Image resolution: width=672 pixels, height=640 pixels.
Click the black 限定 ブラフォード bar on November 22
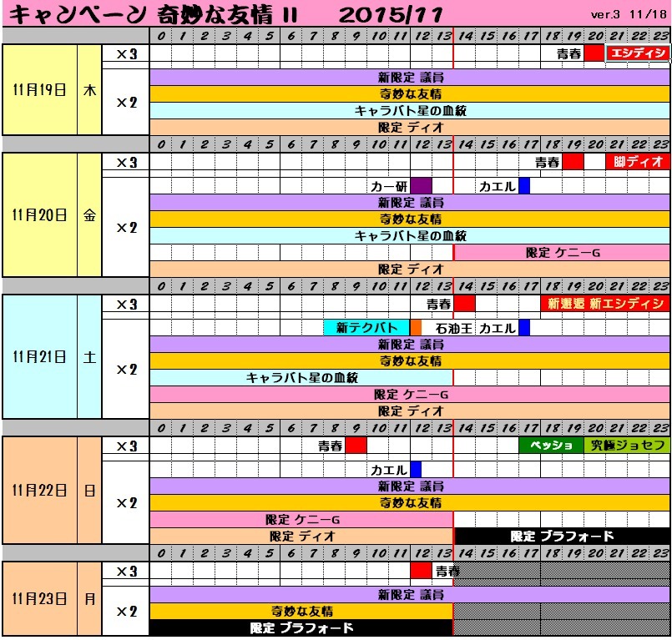[x=562, y=536]
